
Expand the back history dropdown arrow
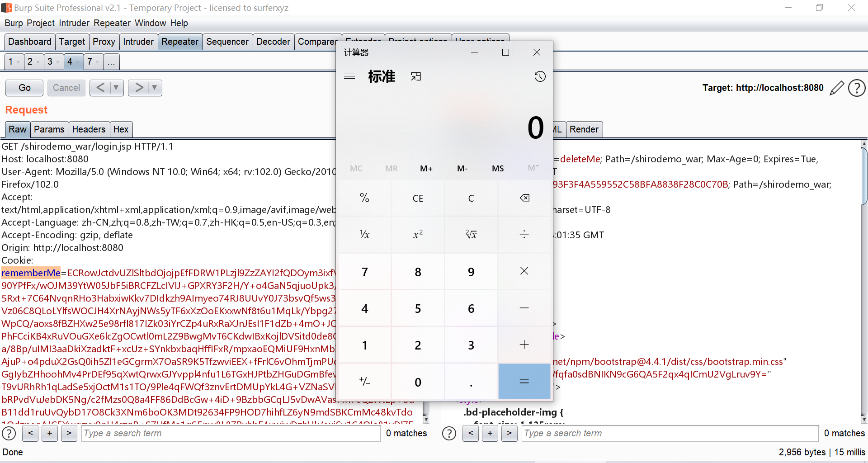pos(116,88)
